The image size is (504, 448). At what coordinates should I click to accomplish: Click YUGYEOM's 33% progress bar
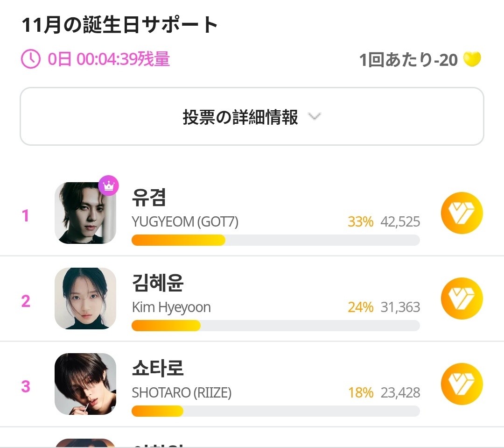click(x=275, y=240)
